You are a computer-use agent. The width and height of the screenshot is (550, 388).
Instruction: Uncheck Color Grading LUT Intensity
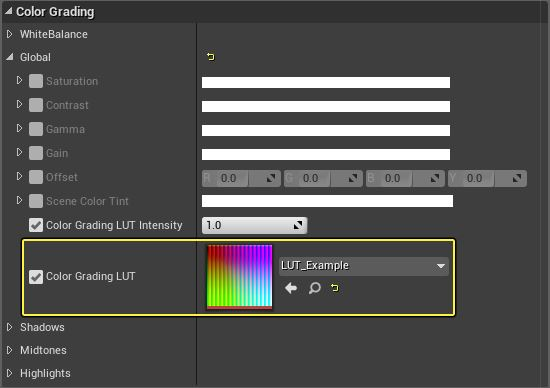click(36, 225)
